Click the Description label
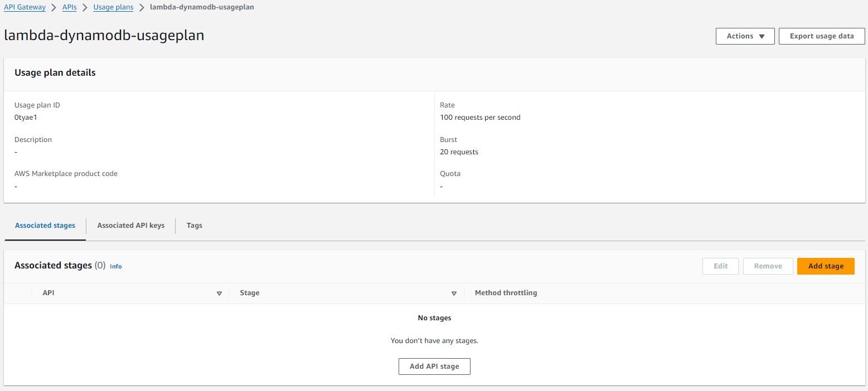Viewport: 868px width, 391px height. (x=33, y=140)
